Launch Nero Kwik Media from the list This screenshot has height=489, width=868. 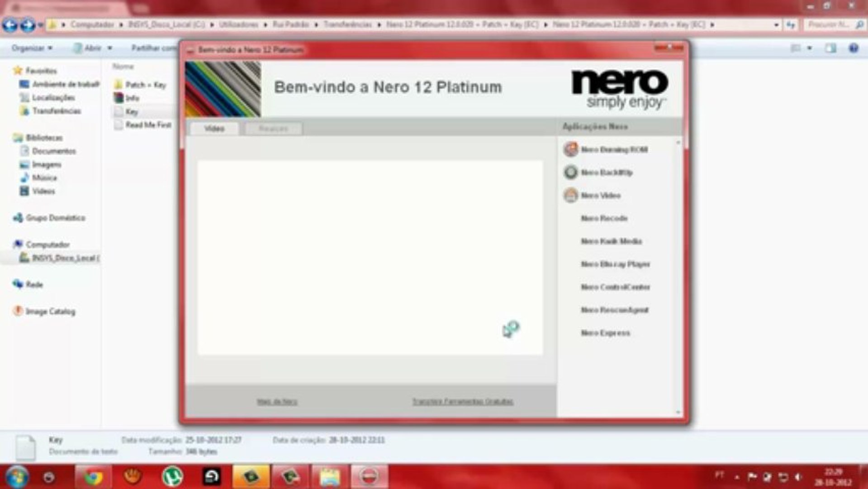tap(611, 241)
